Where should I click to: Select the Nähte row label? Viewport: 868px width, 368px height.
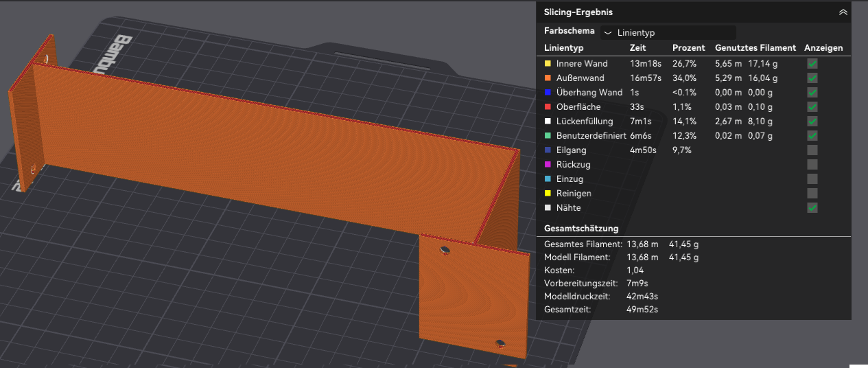tap(569, 208)
